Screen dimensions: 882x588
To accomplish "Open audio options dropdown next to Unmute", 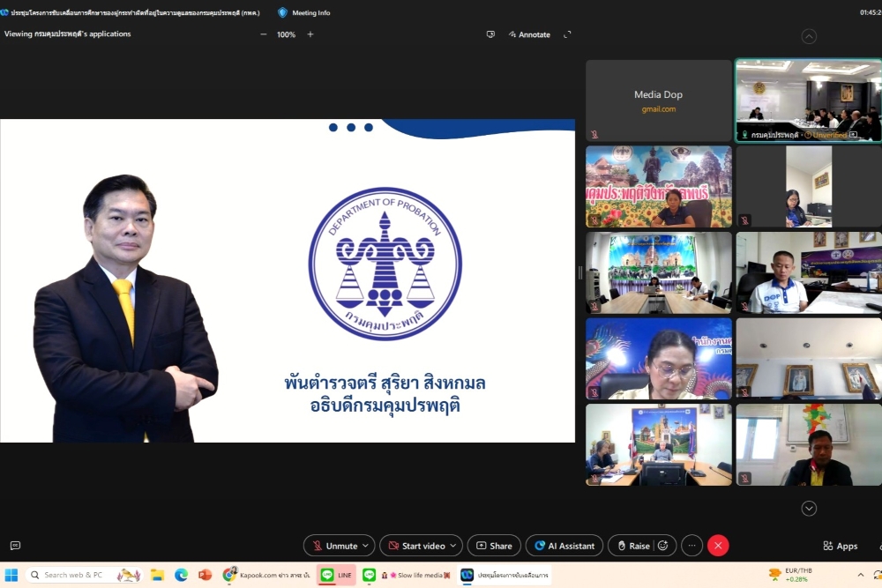I will 366,546.
